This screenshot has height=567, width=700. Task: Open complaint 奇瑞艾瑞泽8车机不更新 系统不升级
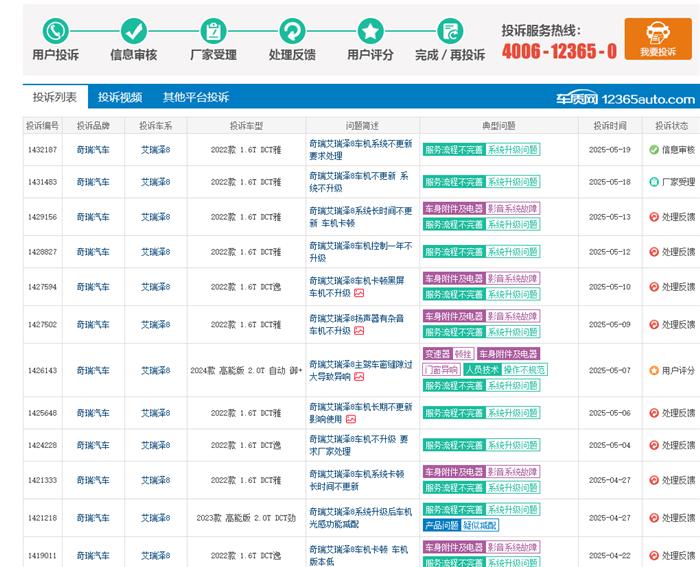point(359,182)
